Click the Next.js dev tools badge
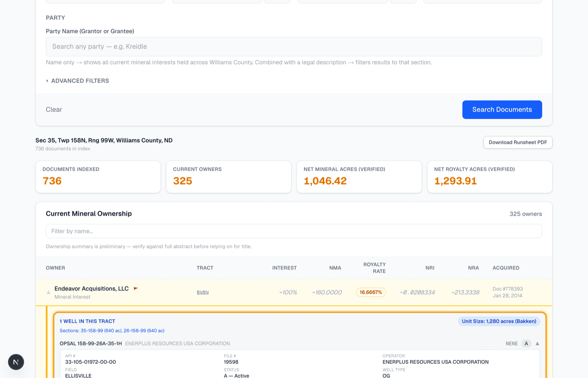 pyautogui.click(x=16, y=362)
